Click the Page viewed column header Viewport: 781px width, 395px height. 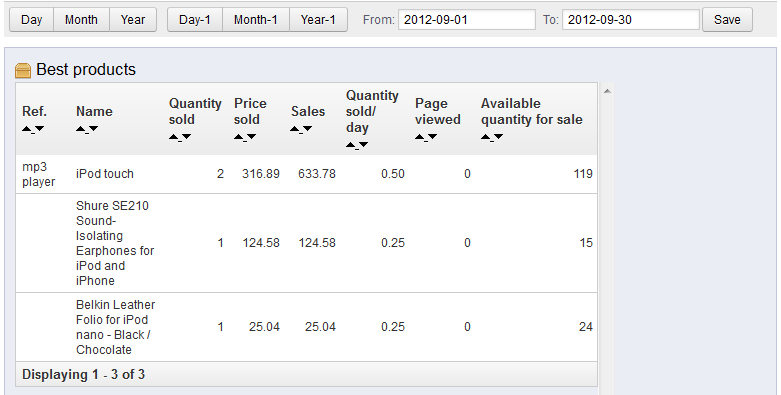[x=437, y=112]
